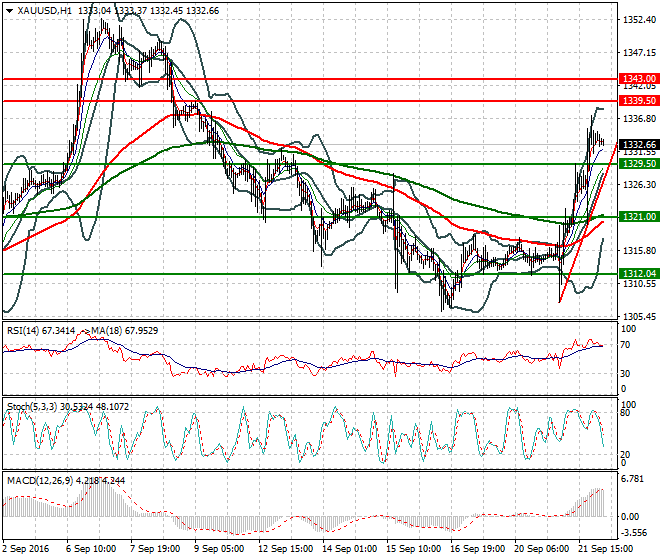Click the 1321.00 green level label
The width and height of the screenshot is (660, 560).
639,217
